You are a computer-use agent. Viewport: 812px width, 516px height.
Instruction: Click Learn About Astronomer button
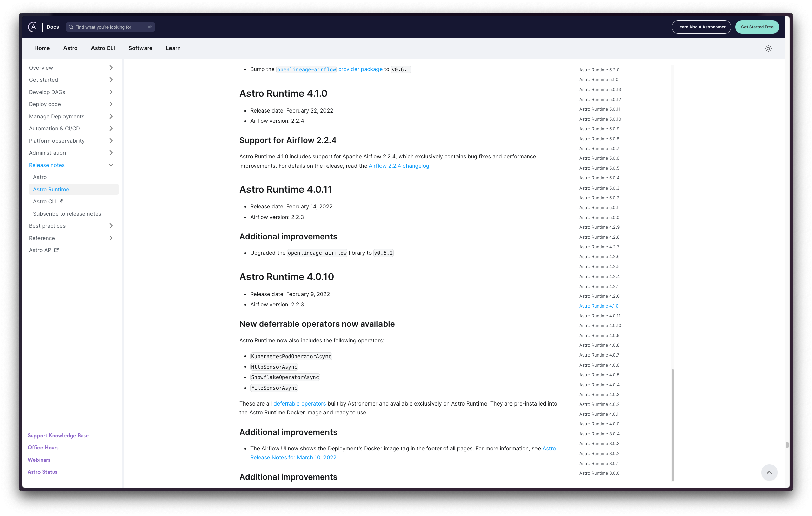click(x=701, y=27)
